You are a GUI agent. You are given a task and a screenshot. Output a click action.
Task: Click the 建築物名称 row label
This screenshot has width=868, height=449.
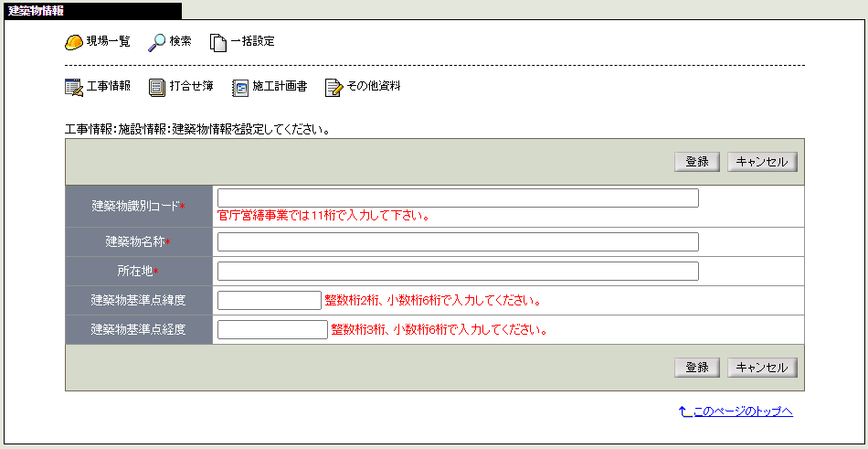(138, 241)
